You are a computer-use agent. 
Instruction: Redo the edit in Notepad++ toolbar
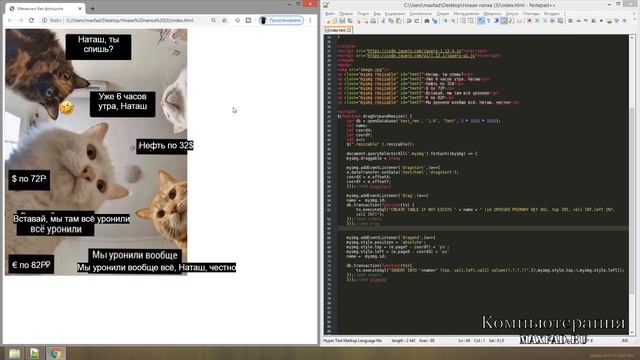pyautogui.click(x=416, y=21)
